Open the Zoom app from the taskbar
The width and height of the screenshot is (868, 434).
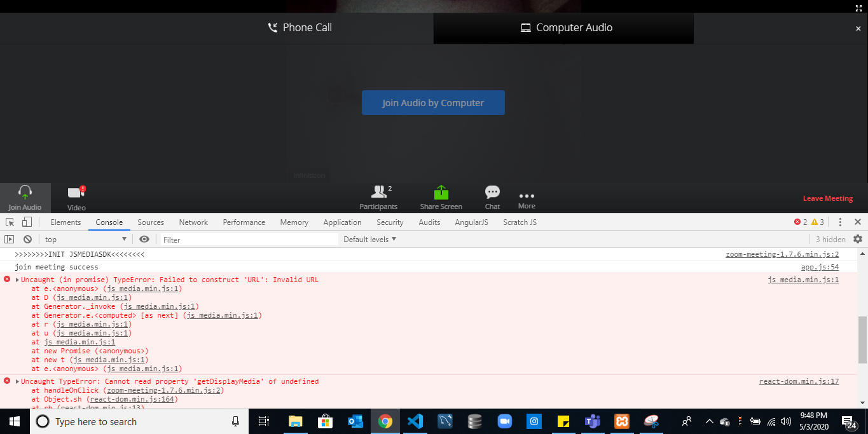tap(505, 421)
